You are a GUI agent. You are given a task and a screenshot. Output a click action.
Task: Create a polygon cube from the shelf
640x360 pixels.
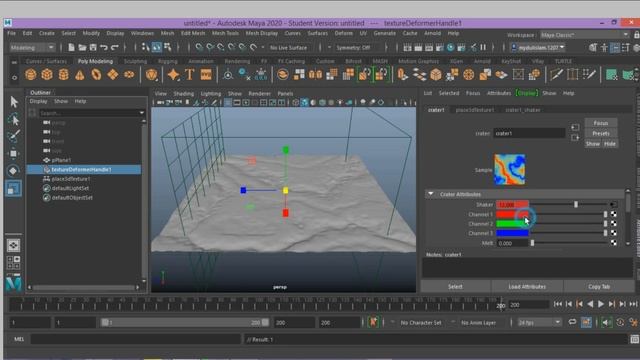tap(47, 75)
